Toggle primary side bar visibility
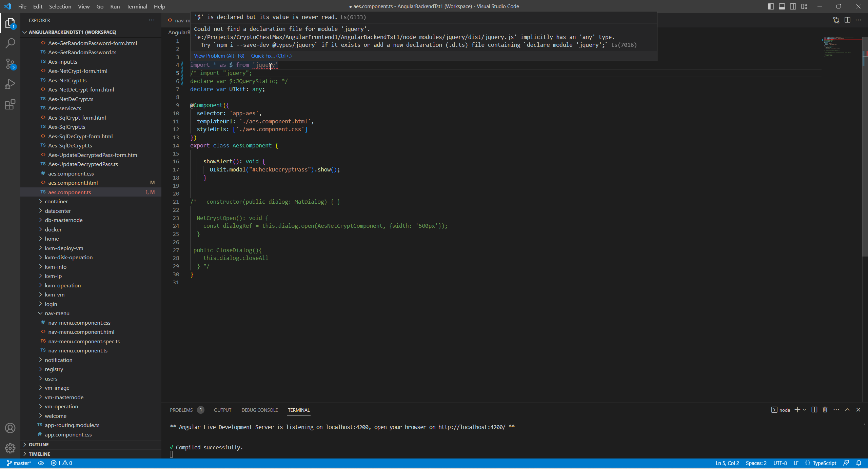868x469 pixels. [x=771, y=6]
